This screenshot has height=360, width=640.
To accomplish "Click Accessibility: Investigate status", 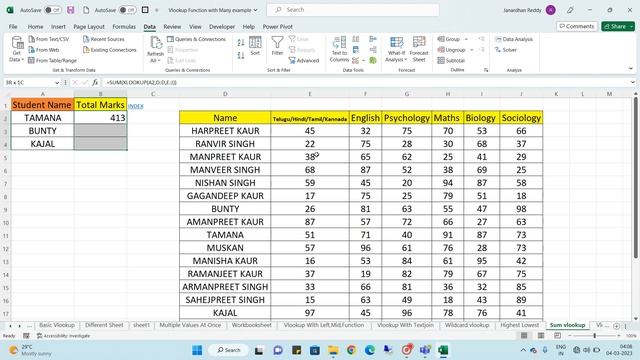I will 63,336.
